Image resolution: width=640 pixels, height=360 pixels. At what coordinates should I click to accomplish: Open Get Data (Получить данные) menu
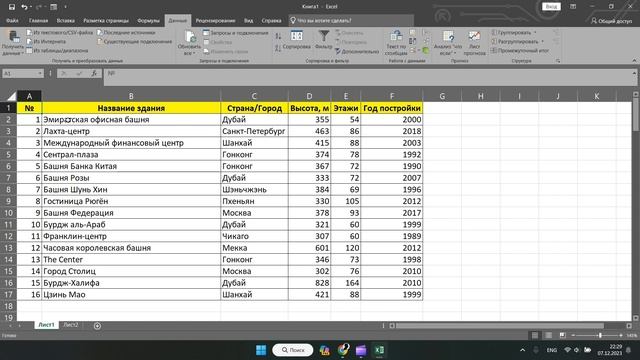(x=13, y=43)
